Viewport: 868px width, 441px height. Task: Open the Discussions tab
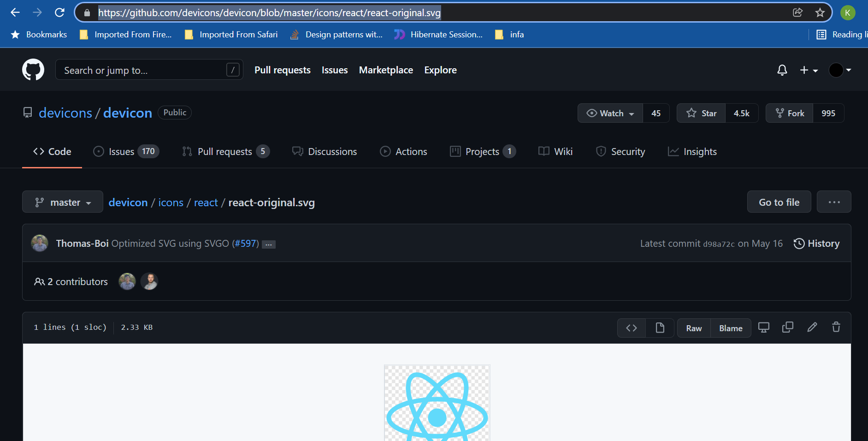click(325, 152)
